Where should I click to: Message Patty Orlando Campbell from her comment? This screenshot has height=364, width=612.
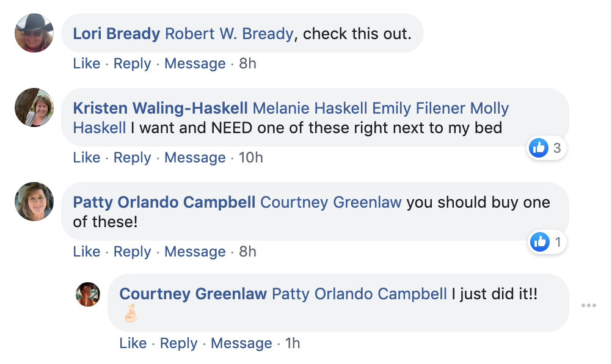pyautogui.click(x=195, y=252)
